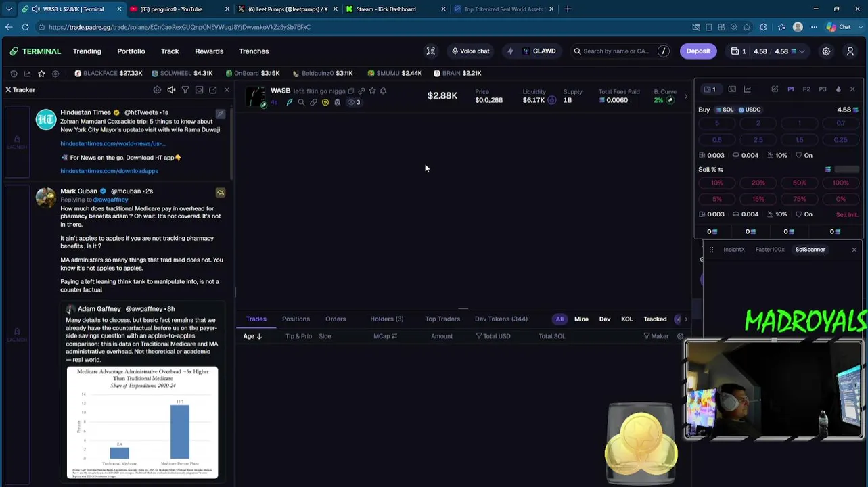The width and height of the screenshot is (868, 487).
Task: Open the QR scanner icon beside Voice chat
Action: [430, 51]
